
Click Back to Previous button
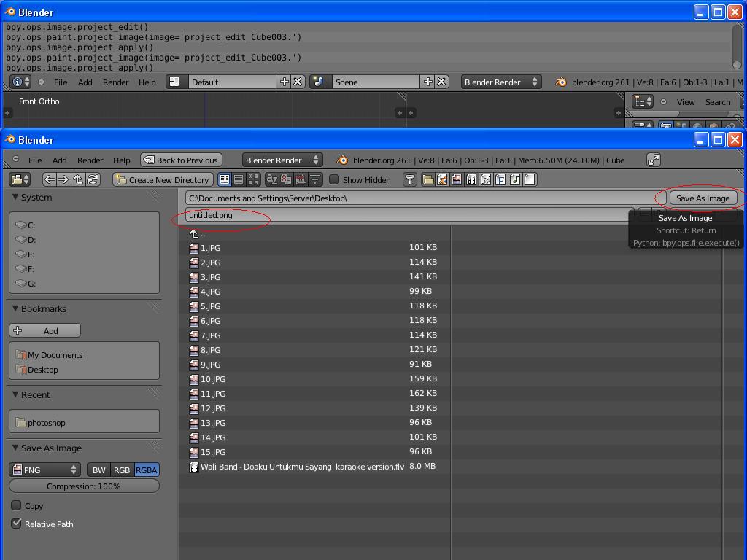click(181, 160)
